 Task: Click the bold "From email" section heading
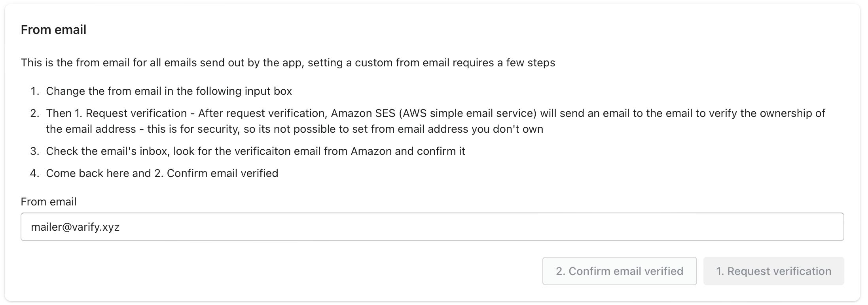click(53, 30)
